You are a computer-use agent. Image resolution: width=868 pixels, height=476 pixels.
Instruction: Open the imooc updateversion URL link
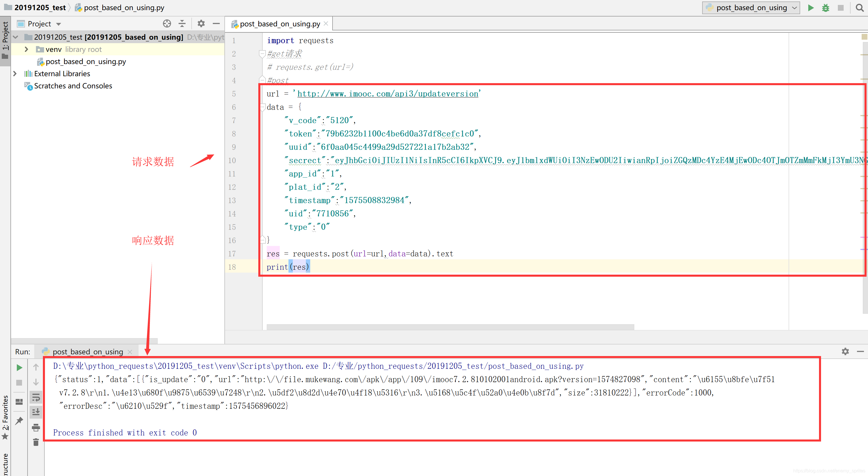tap(388, 94)
